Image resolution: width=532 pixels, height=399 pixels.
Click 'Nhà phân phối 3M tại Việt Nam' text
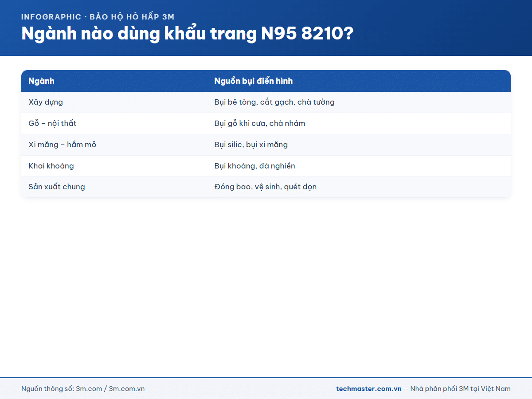pyautogui.click(x=461, y=389)
